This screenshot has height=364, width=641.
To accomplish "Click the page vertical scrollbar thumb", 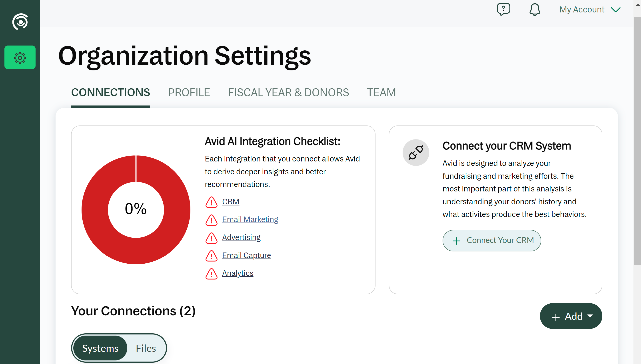I will pos(637,141).
